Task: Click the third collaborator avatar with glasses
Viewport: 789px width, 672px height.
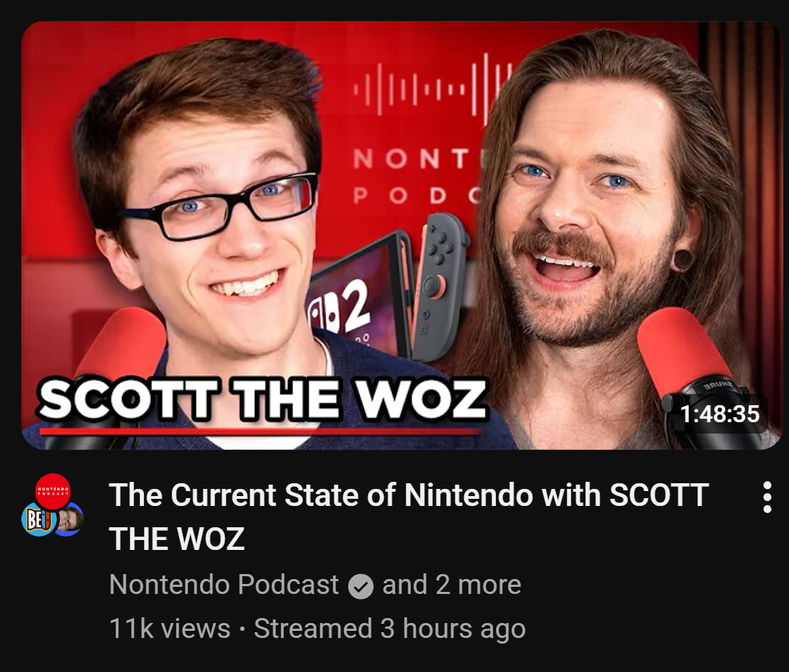Action: (69, 519)
